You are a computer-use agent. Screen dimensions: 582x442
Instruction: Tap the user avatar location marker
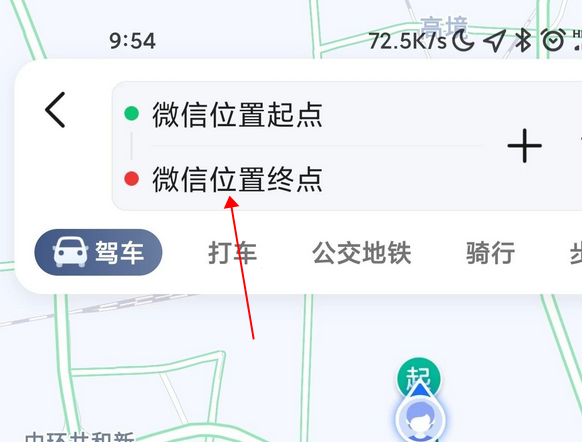point(419,419)
